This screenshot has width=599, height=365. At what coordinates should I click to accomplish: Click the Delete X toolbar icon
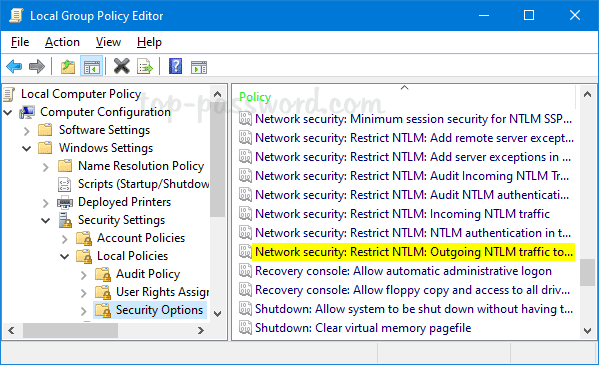pyautogui.click(x=121, y=66)
